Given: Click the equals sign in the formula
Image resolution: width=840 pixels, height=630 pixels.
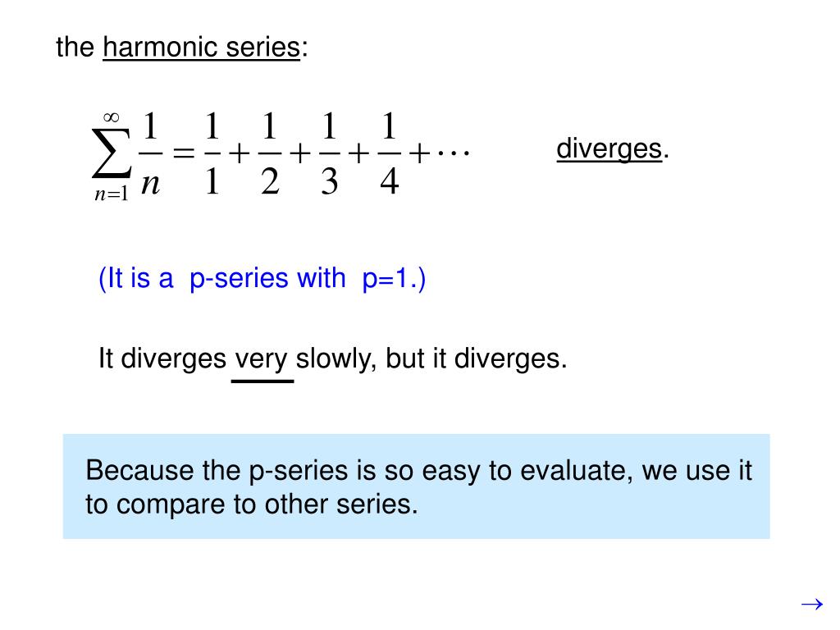Looking at the screenshot, I should pos(183,153).
